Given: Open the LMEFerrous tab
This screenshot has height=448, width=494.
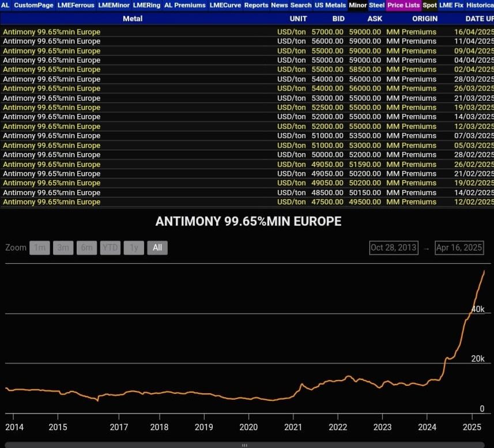Looking at the screenshot, I should [x=76, y=5].
